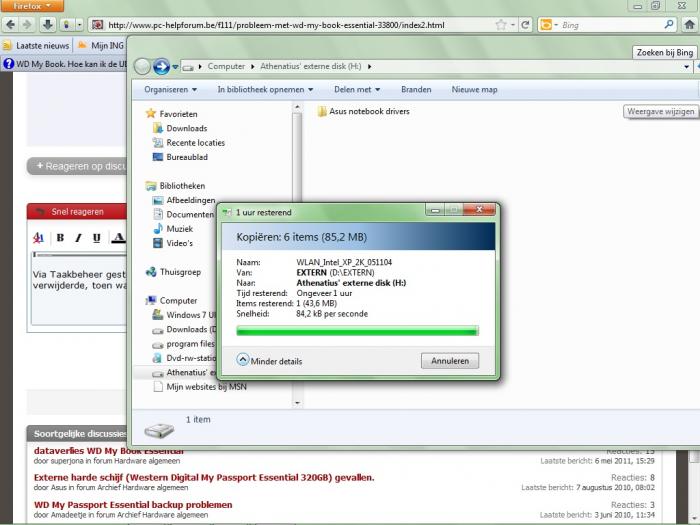The width and height of the screenshot is (700, 525).
Task: Click Firefox back arrow button
Action: pyautogui.click(x=11, y=25)
